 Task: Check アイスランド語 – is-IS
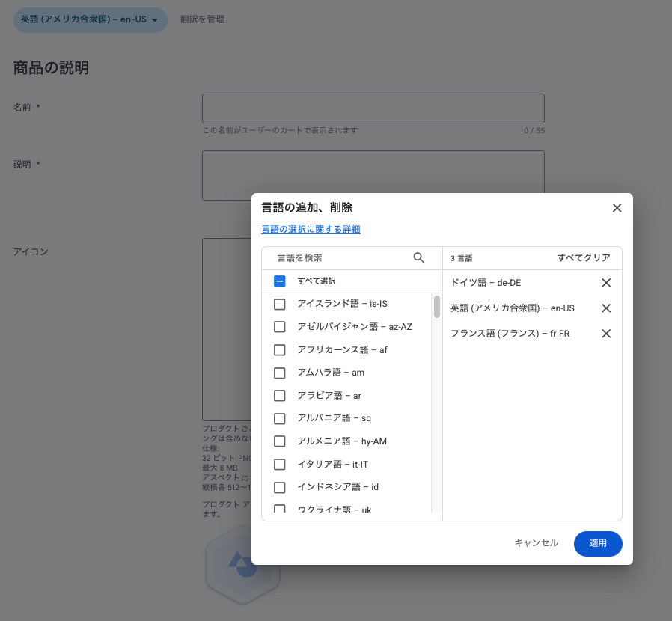[279, 305]
